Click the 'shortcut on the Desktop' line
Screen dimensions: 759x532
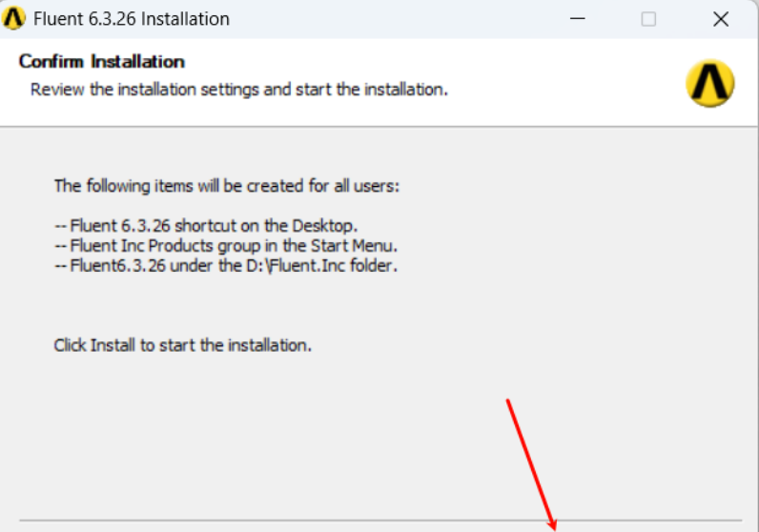coord(207,226)
